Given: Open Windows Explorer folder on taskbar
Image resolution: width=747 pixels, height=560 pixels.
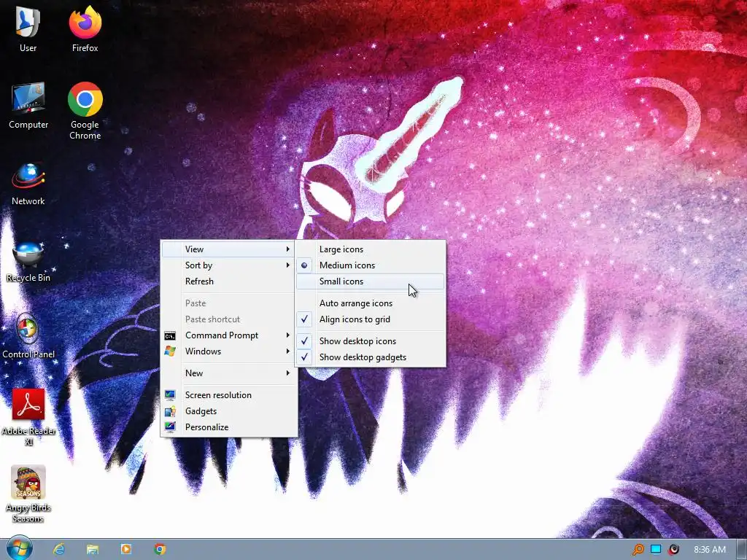Looking at the screenshot, I should tap(93, 549).
